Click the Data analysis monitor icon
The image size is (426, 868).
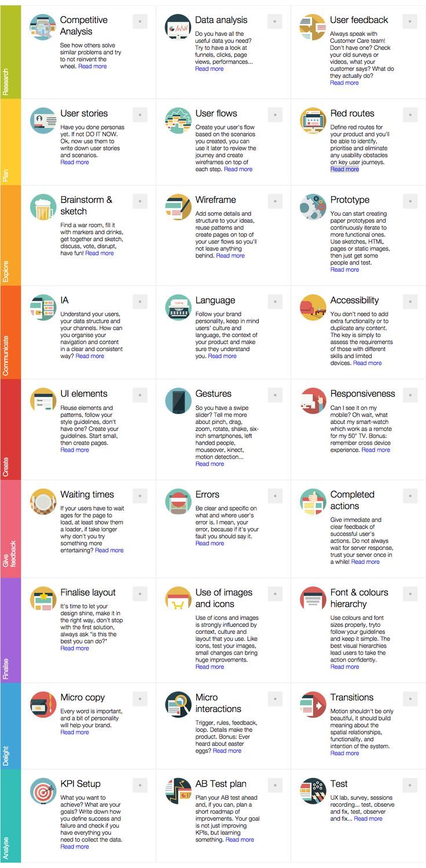click(x=178, y=27)
